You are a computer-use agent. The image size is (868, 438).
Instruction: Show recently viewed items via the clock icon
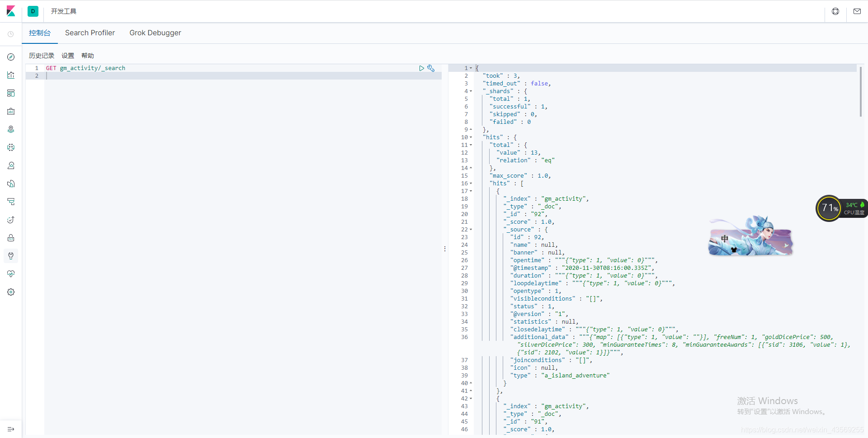[10, 34]
